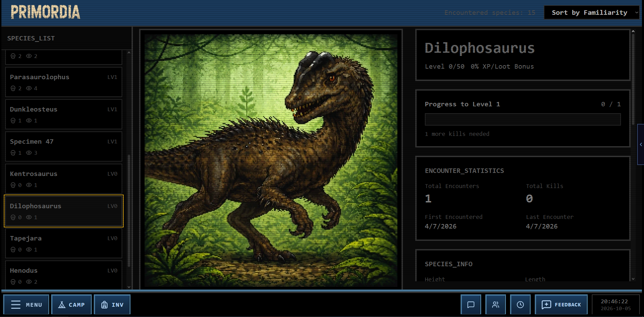Viewport: 644px width, 317px height.
Task: Click the skull icon on Henodus row
Action: coord(13,282)
